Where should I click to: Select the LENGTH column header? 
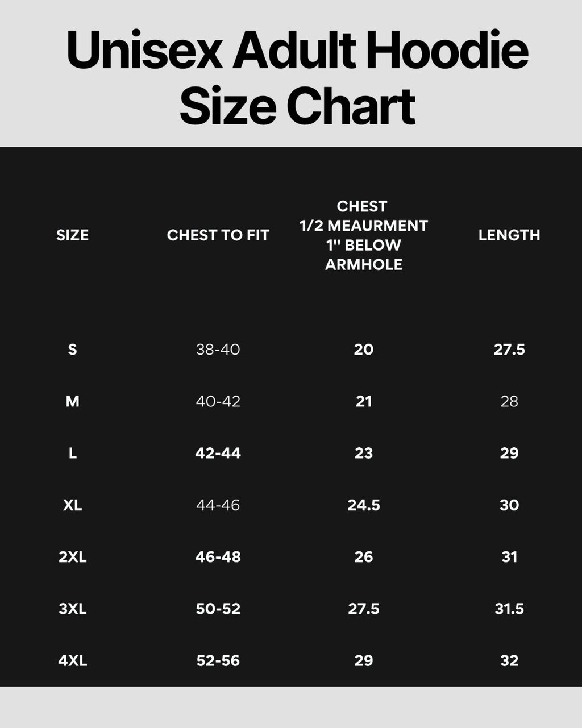[509, 235]
